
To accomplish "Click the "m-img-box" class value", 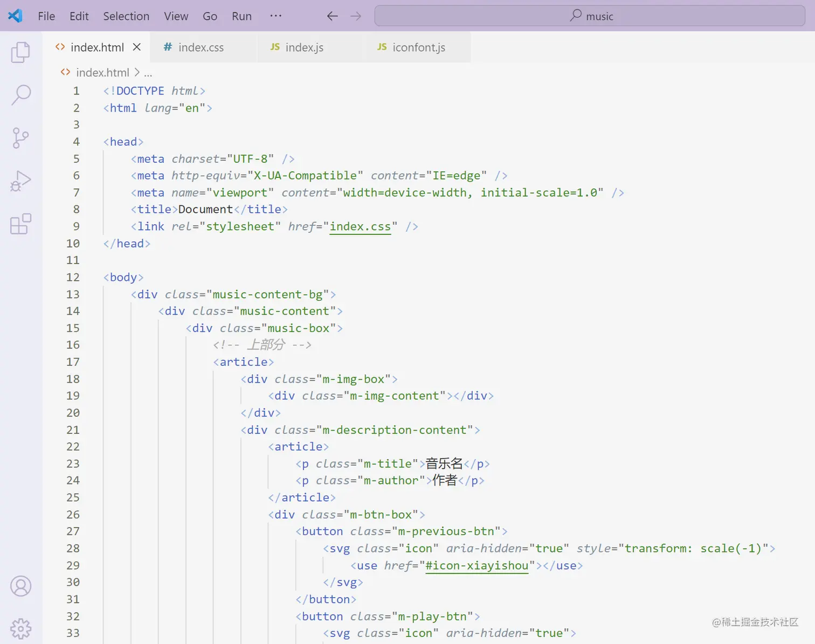I will tap(354, 379).
